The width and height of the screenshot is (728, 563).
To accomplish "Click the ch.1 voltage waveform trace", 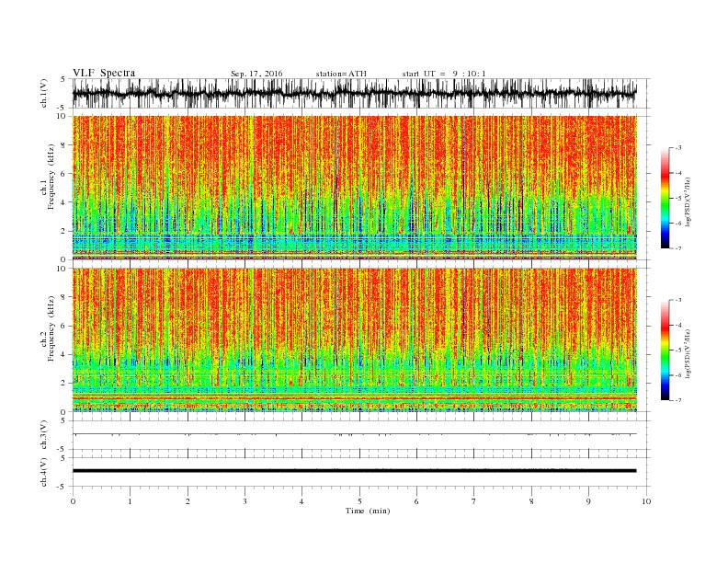I will 355,93.
